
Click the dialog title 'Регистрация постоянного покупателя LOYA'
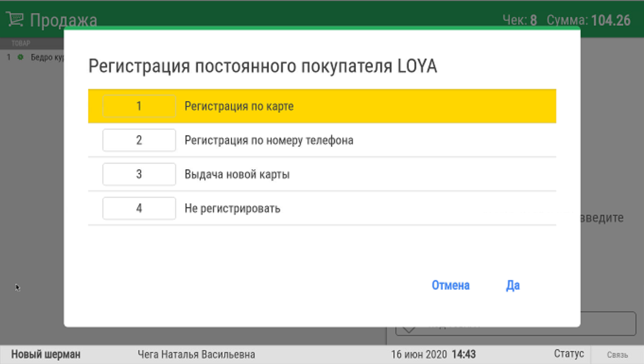tap(262, 66)
